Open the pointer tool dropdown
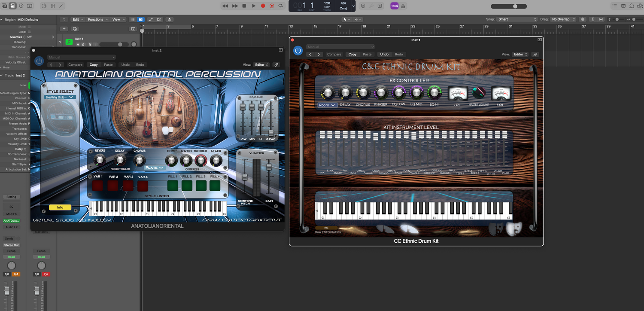644x311 pixels. click(346, 19)
